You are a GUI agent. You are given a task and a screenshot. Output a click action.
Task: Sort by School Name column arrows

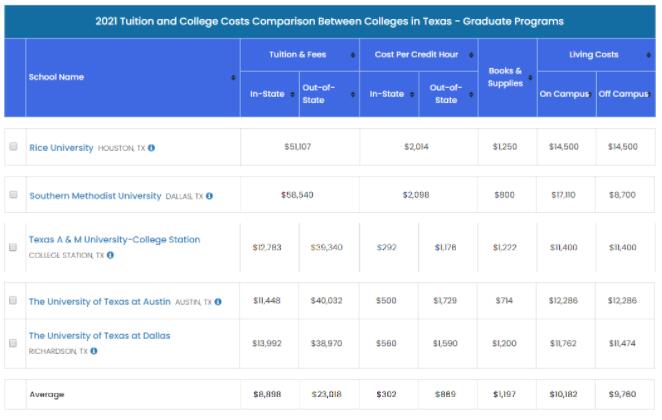point(233,77)
